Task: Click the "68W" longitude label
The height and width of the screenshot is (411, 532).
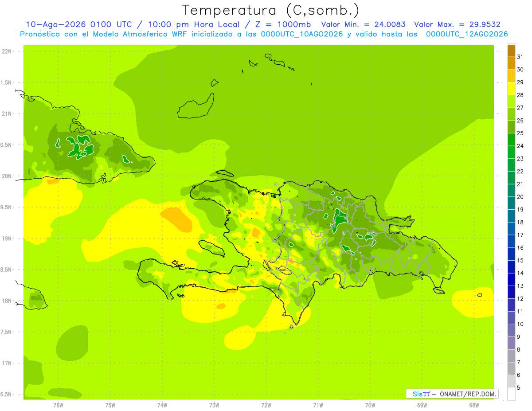Action: tap(474, 405)
